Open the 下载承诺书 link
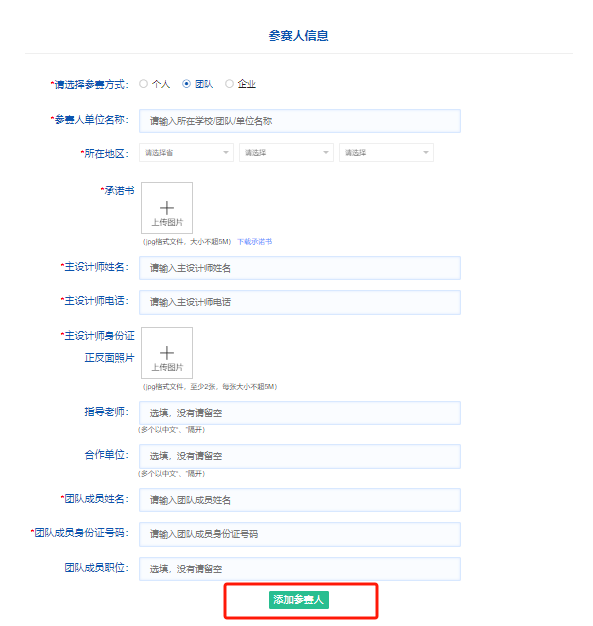593x626 pixels. tap(255, 242)
